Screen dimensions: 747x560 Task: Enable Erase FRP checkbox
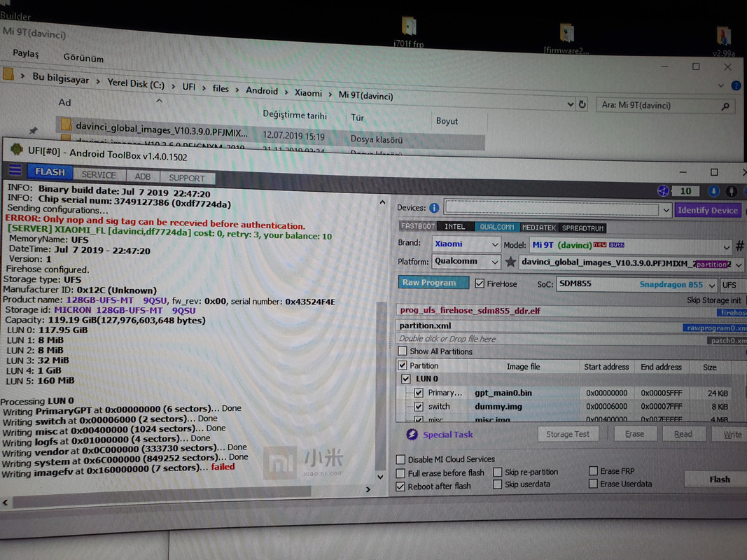point(593,471)
